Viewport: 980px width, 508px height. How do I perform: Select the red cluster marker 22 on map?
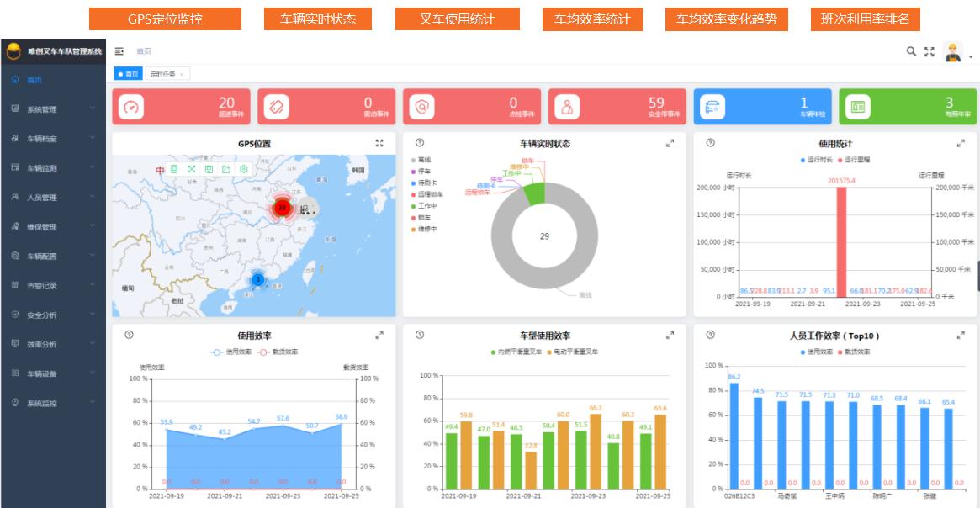coord(283,208)
